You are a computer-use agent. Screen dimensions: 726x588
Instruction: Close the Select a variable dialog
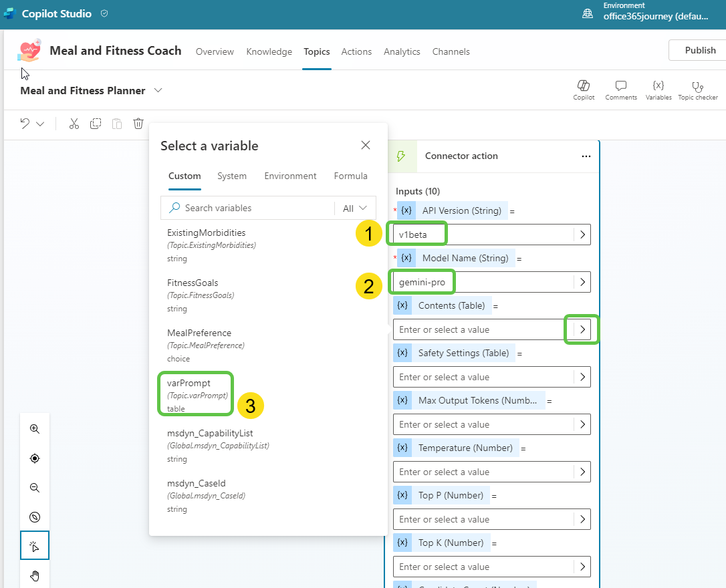click(x=366, y=145)
